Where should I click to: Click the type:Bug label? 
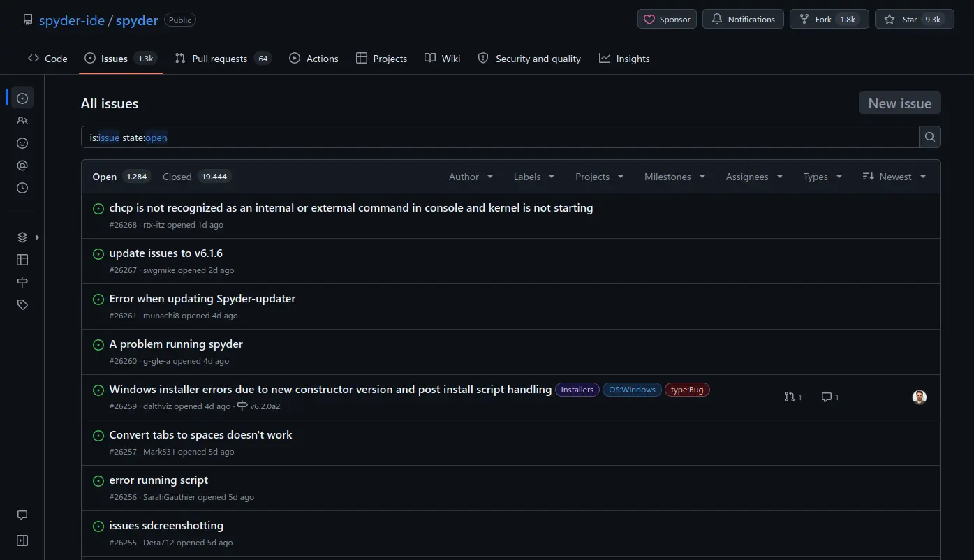[x=687, y=390]
